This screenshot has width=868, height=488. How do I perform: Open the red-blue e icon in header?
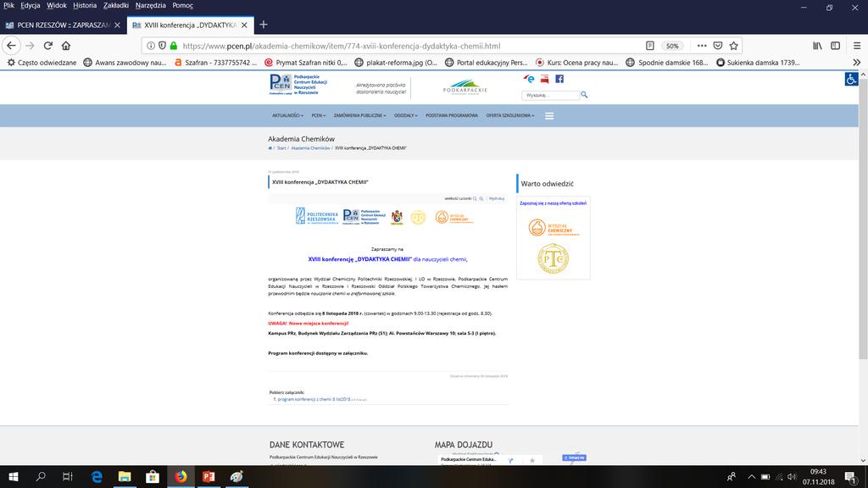click(529, 79)
